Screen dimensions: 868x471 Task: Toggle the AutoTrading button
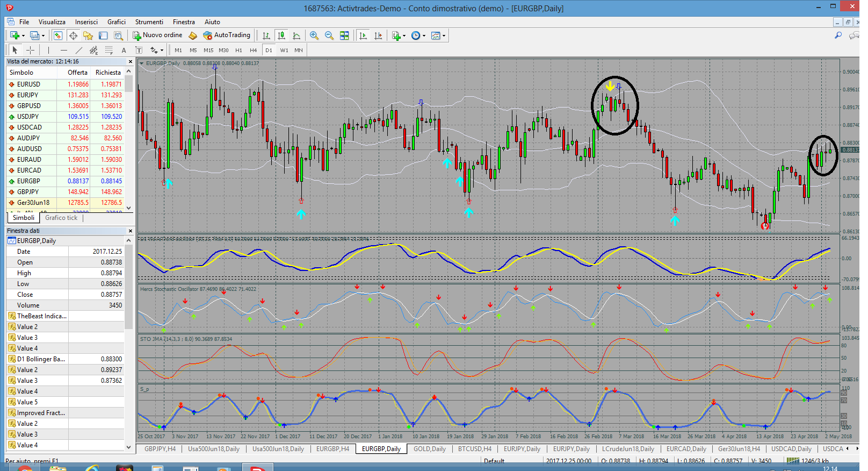tap(227, 35)
